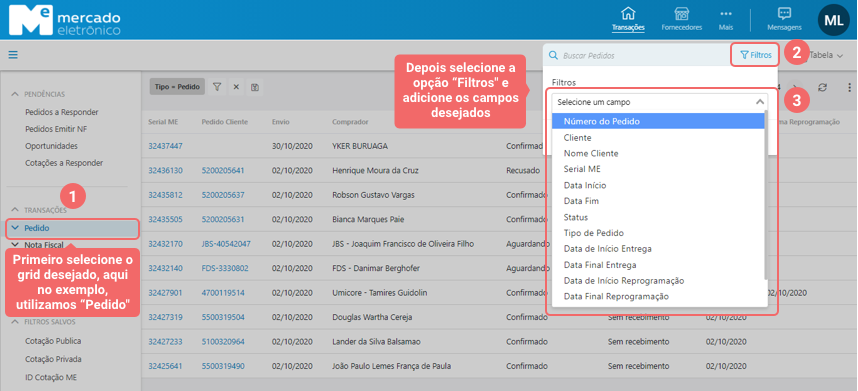Choose Data Início filter option
Viewport: 858px width, 391px height.
(x=658, y=185)
